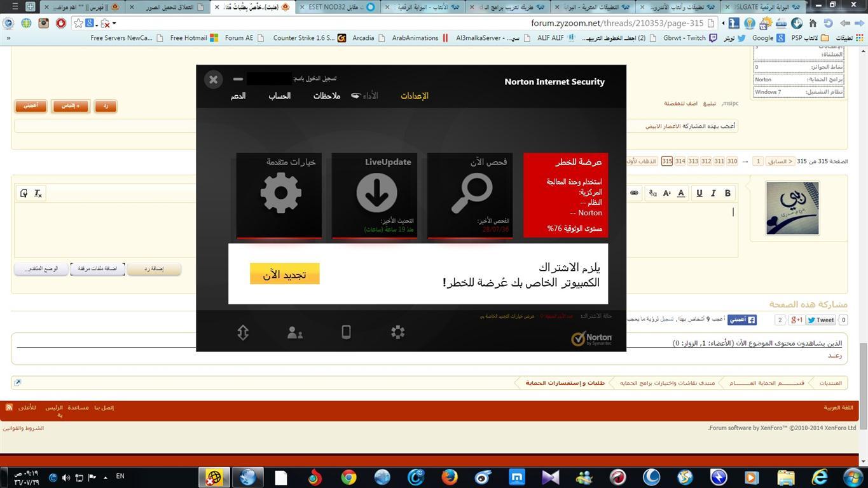Go to forum page 314
Viewport: 868px width, 488px height.
(x=680, y=161)
